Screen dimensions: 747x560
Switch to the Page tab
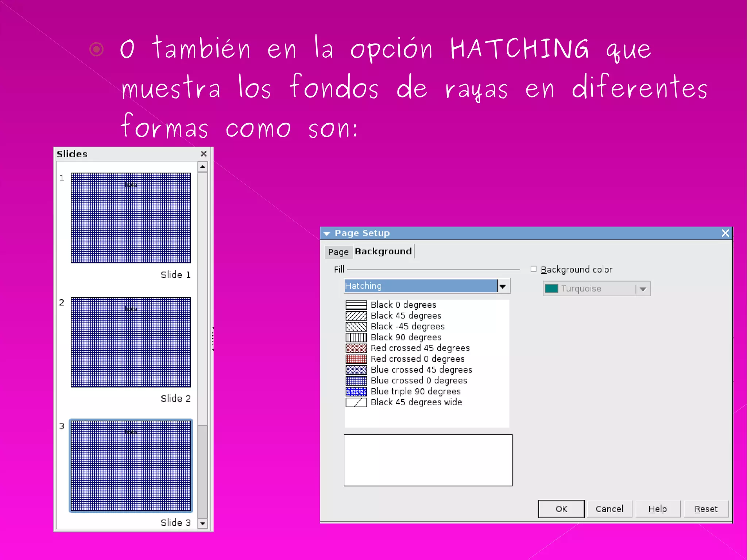(x=338, y=252)
